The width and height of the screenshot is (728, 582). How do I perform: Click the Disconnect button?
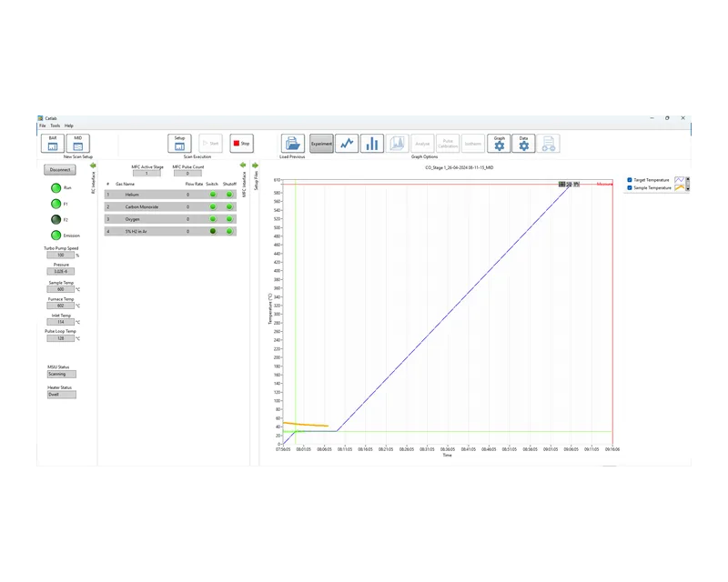pyautogui.click(x=60, y=170)
